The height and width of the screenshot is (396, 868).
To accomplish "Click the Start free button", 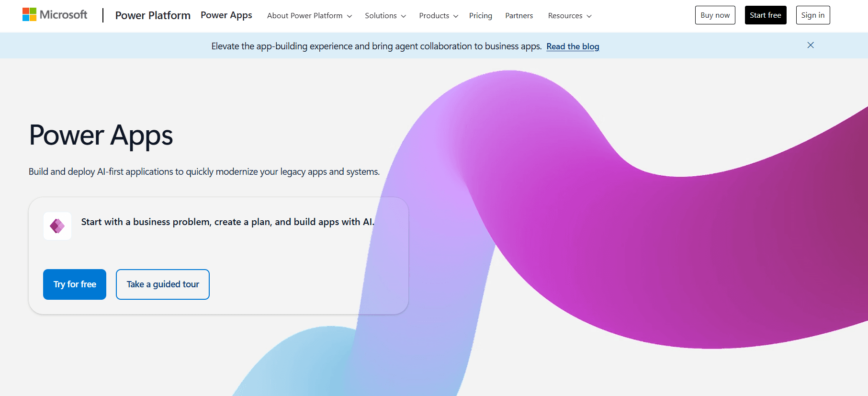I will click(x=766, y=15).
